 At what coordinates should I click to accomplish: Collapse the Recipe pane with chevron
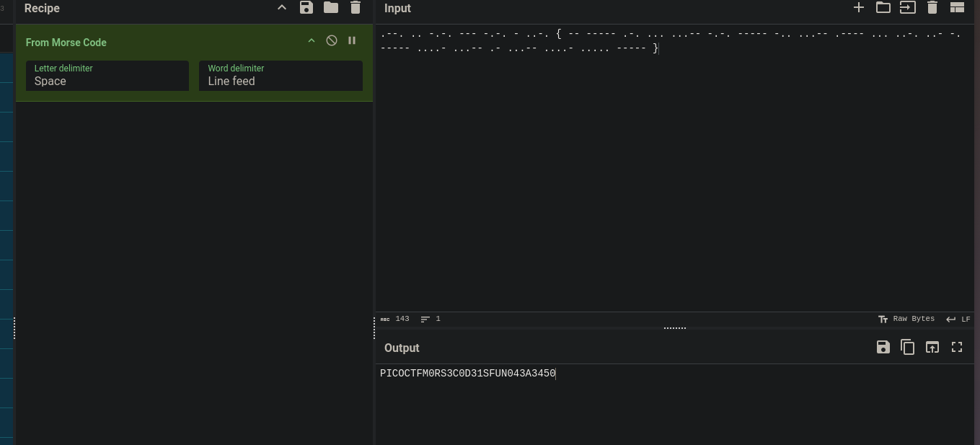(x=282, y=8)
